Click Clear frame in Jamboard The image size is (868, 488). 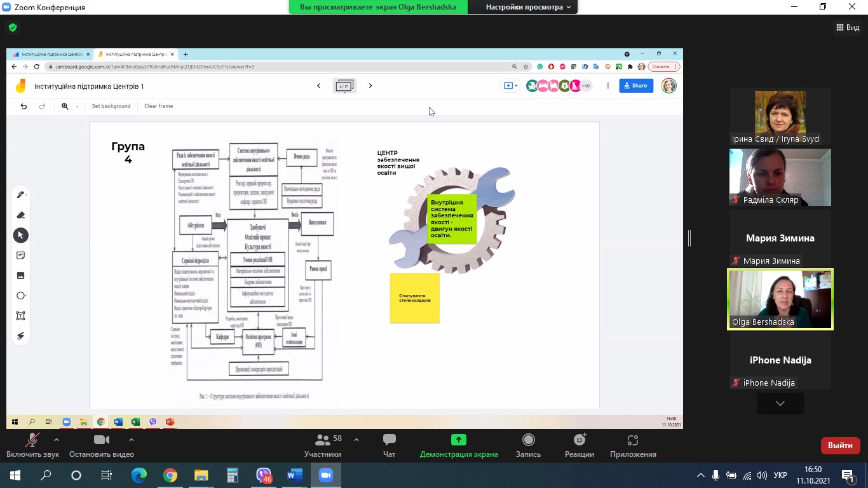pyautogui.click(x=159, y=106)
